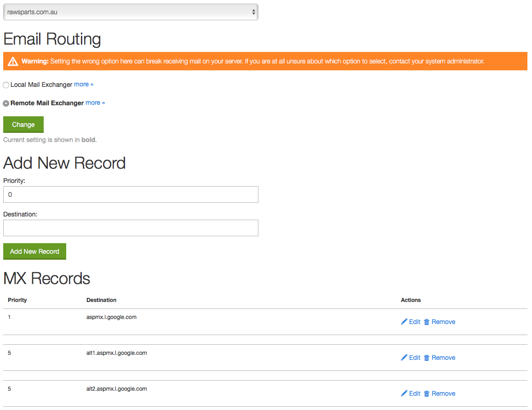The width and height of the screenshot is (532, 410).
Task: Click the Priority column header
Action: 17,300
